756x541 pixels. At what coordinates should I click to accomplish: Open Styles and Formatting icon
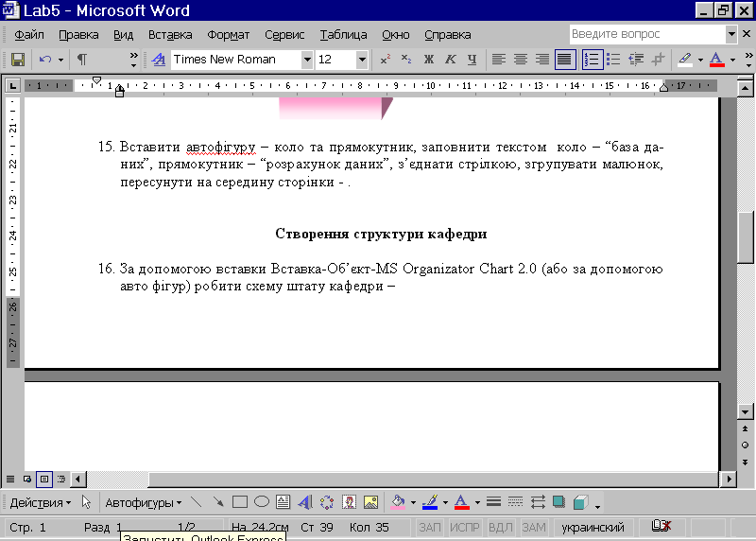[x=158, y=60]
